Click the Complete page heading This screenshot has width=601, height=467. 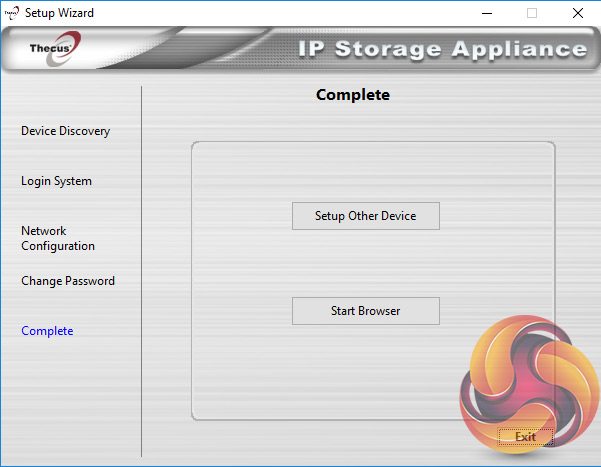pyautogui.click(x=352, y=95)
